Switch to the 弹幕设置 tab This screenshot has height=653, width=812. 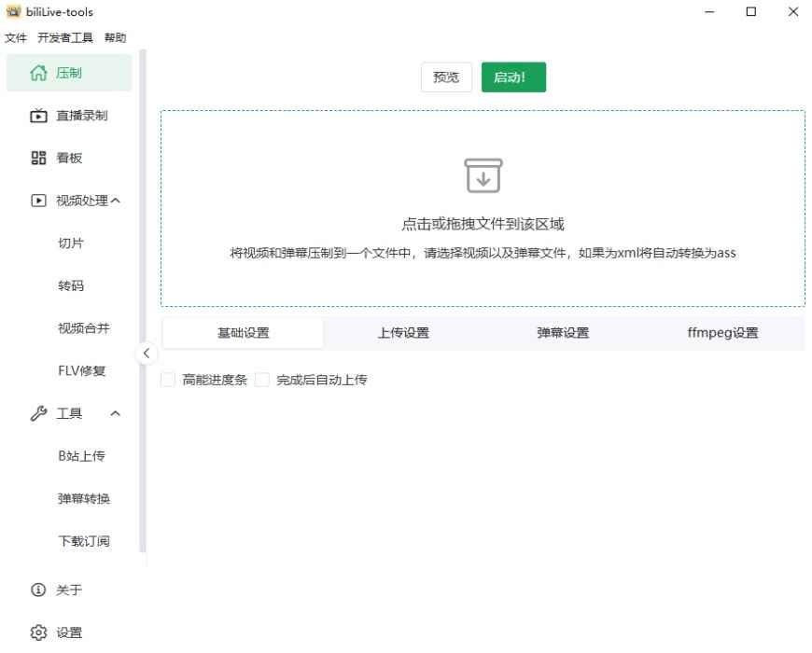click(563, 333)
